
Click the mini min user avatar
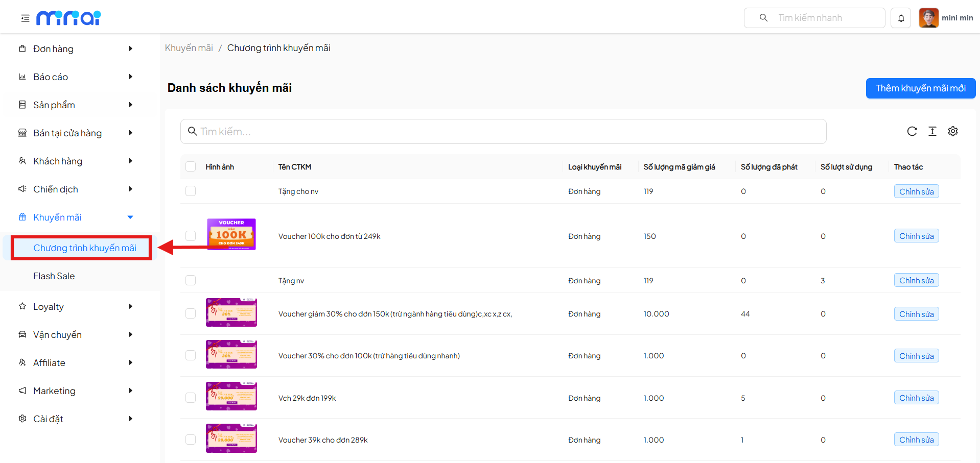(928, 18)
